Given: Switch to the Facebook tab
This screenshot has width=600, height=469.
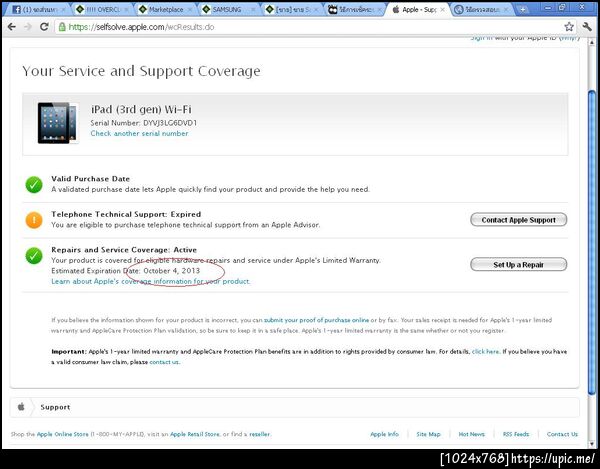Looking at the screenshot, I should 38,10.
